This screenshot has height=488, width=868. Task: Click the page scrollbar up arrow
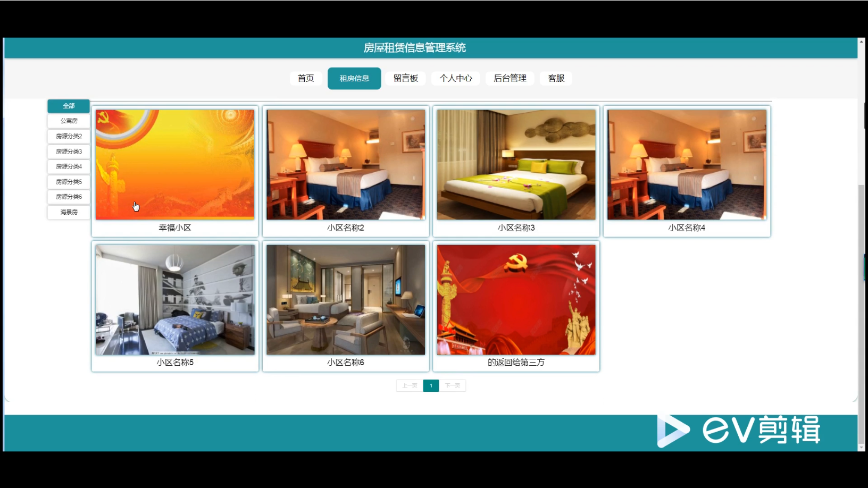(x=861, y=41)
